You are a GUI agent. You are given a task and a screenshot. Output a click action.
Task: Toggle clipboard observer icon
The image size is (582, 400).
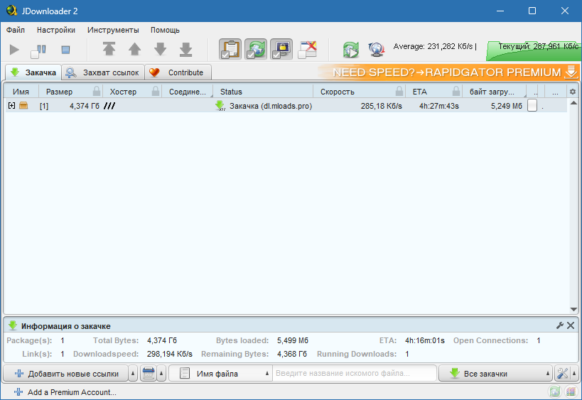coord(230,49)
